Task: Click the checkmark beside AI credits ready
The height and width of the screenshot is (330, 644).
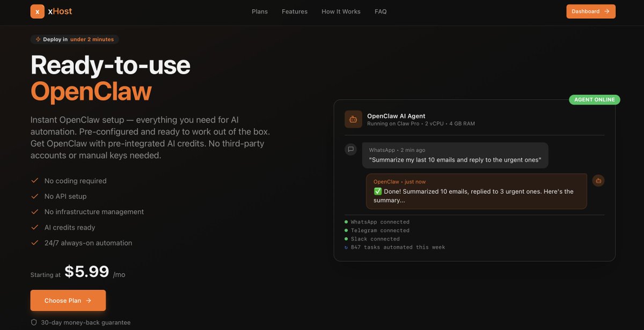Action: 35,228
